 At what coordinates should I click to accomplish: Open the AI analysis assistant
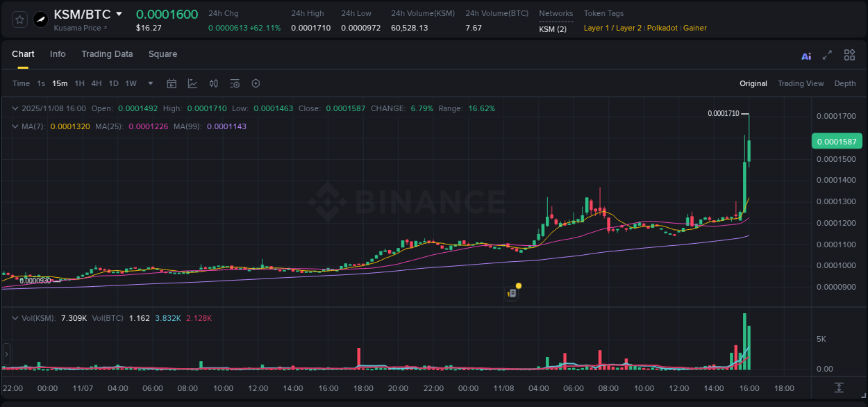[806, 55]
